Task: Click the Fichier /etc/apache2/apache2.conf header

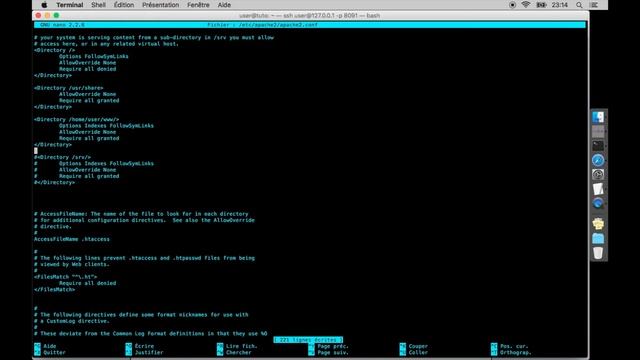Action: pos(262,25)
